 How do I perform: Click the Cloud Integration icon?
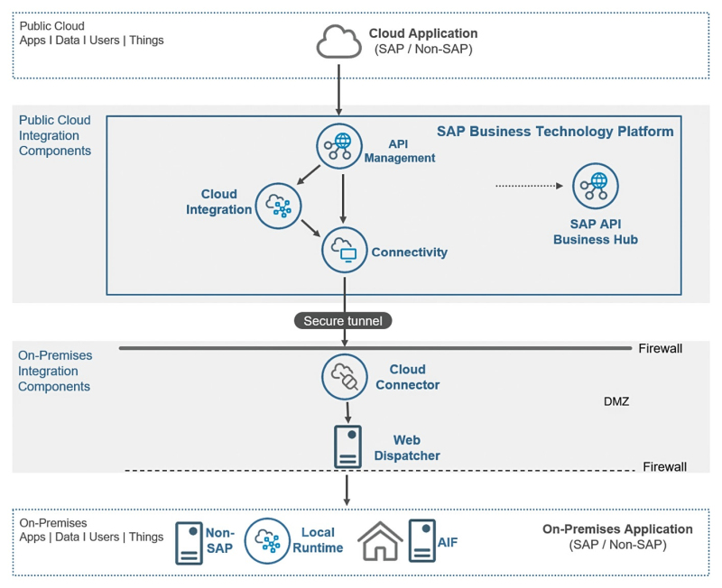click(x=278, y=204)
